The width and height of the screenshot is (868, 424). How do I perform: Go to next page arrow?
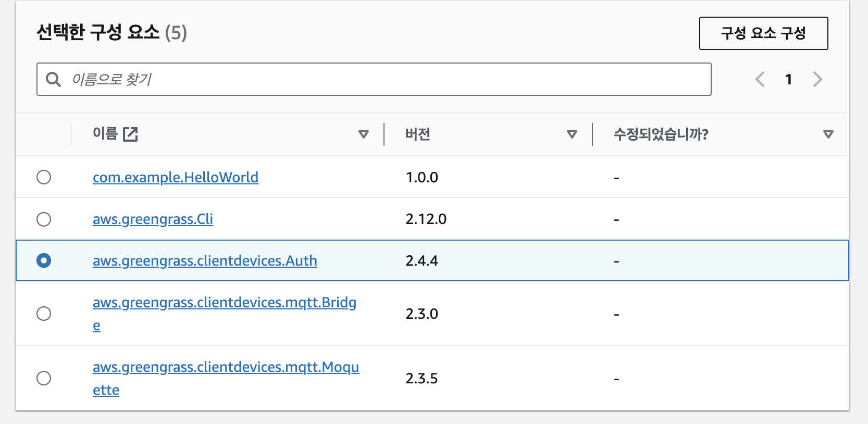817,79
